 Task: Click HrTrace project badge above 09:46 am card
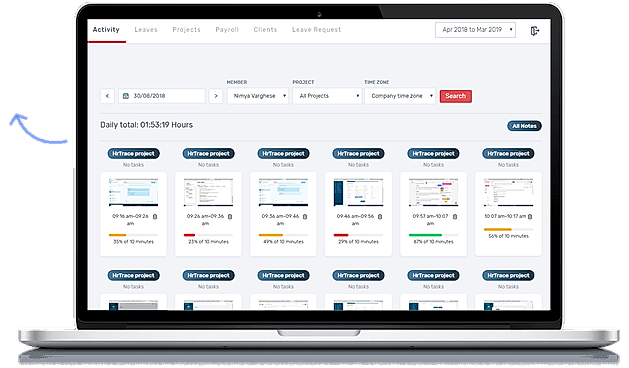pyautogui.click(x=359, y=153)
